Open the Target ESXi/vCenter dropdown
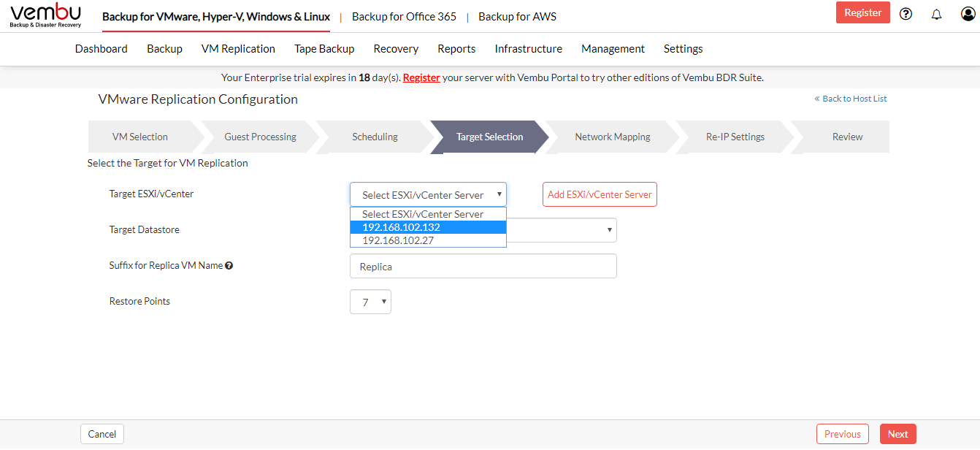The image size is (980, 450). (x=428, y=194)
